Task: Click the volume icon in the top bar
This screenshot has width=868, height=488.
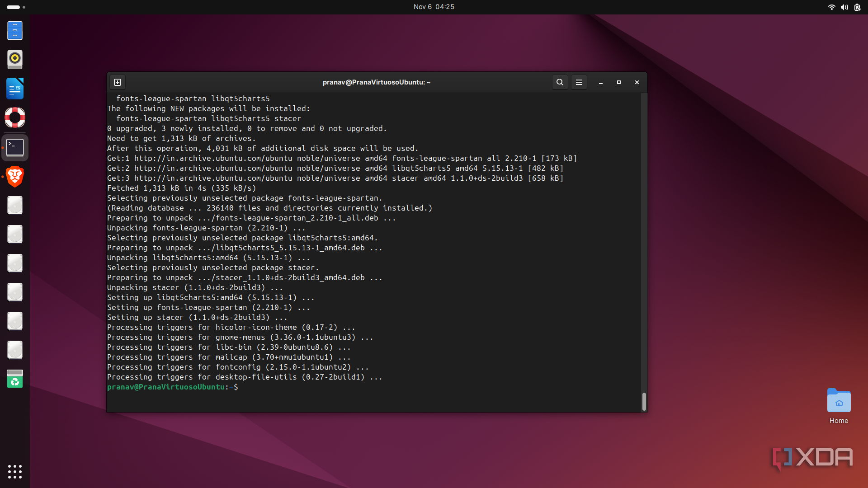Action: (844, 7)
